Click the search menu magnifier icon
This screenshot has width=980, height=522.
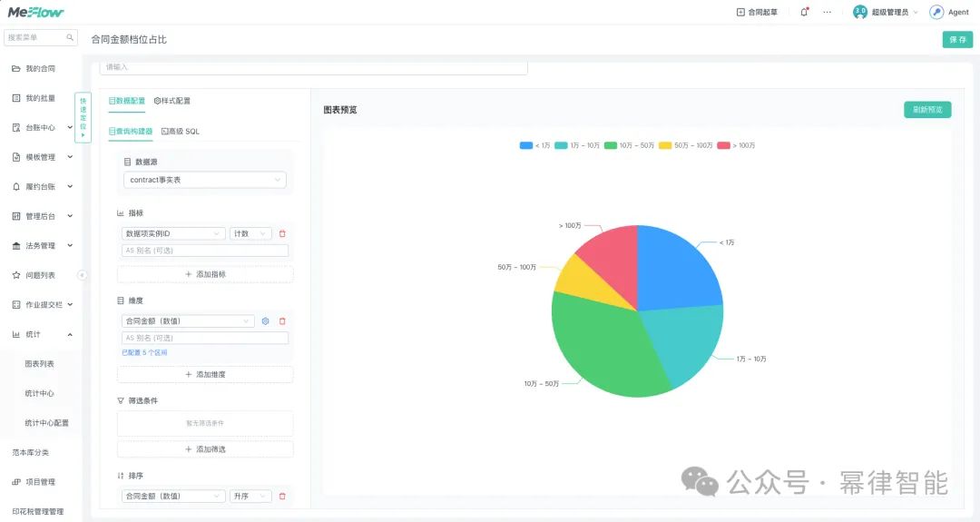click(70, 37)
